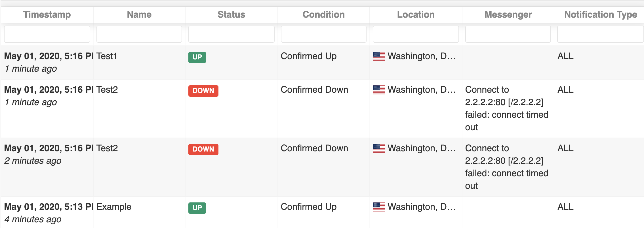Sort by the Location column header
Screen dimensions: 644x228
(x=416, y=14)
